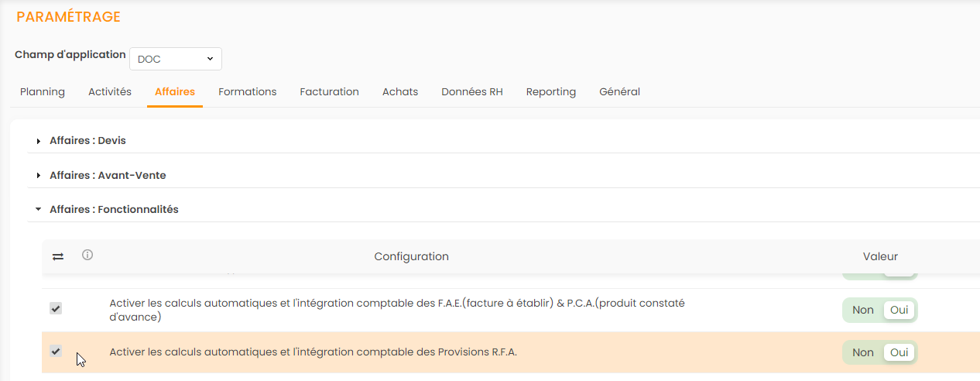Viewport: 980px width, 381px height.
Task: Set Provisions R.F.A. value to Oui
Action: (x=899, y=352)
